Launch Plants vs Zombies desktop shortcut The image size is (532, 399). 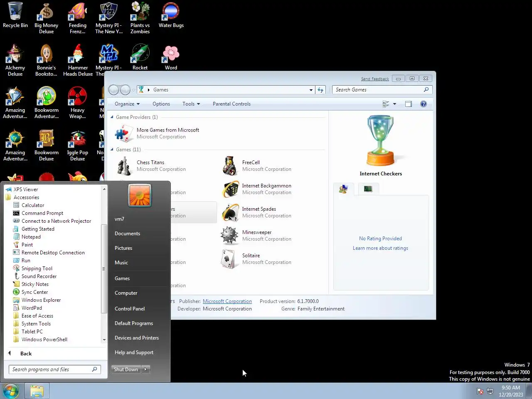point(140,18)
